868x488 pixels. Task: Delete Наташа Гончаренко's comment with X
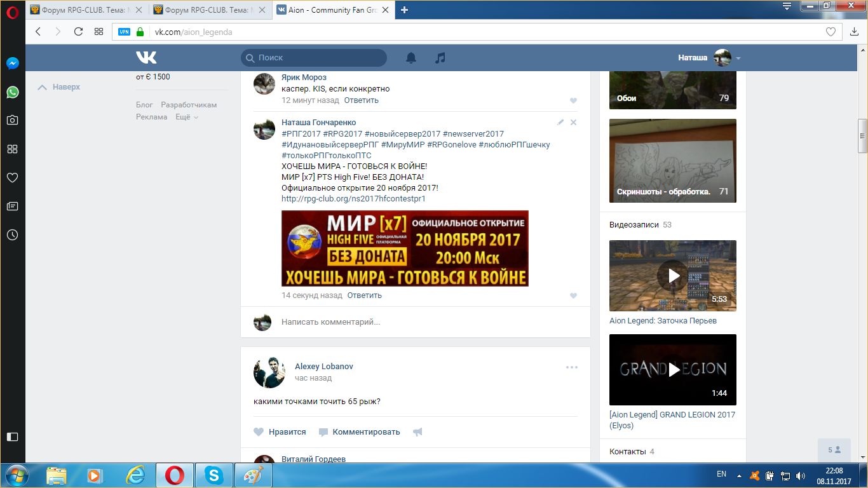[573, 122]
